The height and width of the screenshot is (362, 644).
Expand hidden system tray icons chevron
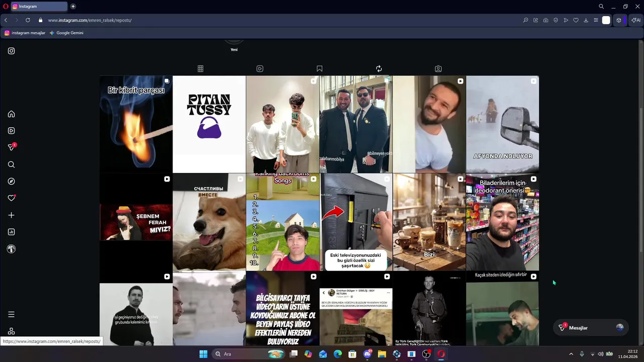pos(571,354)
